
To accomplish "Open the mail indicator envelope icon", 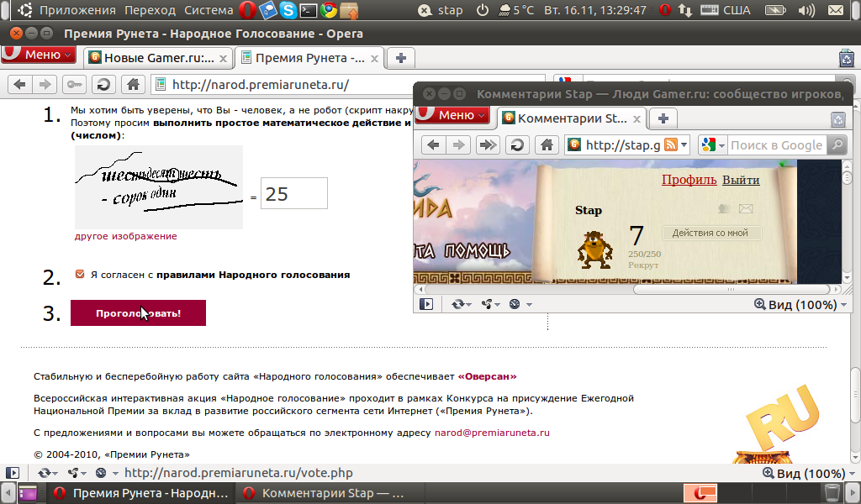I will [836, 10].
